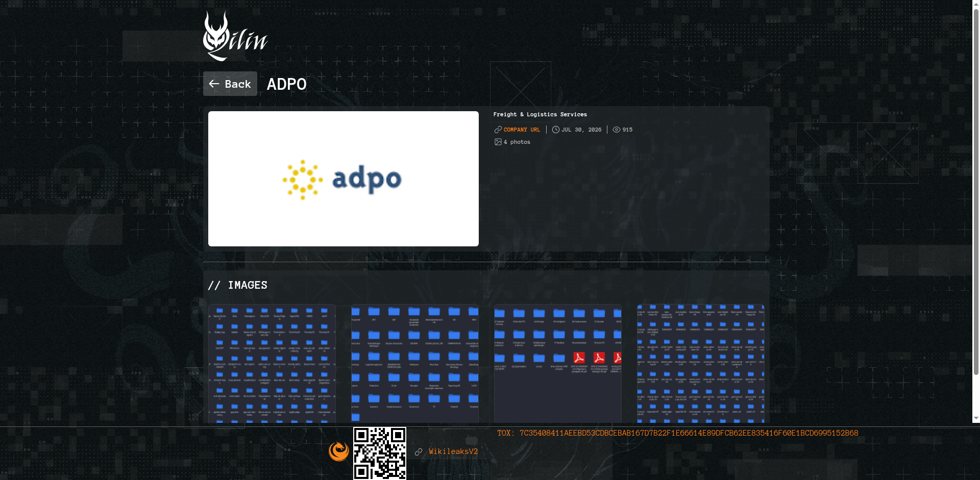Click the link icon beside WikileaksV2
The height and width of the screenshot is (480, 980).
pyautogui.click(x=419, y=452)
